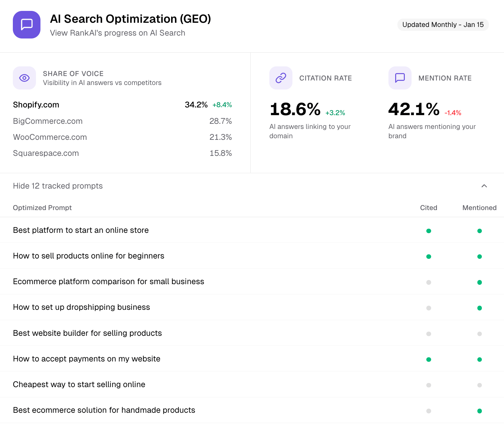Click Hide 12 tracked prompts label
The height and width of the screenshot is (424, 504).
point(58,186)
